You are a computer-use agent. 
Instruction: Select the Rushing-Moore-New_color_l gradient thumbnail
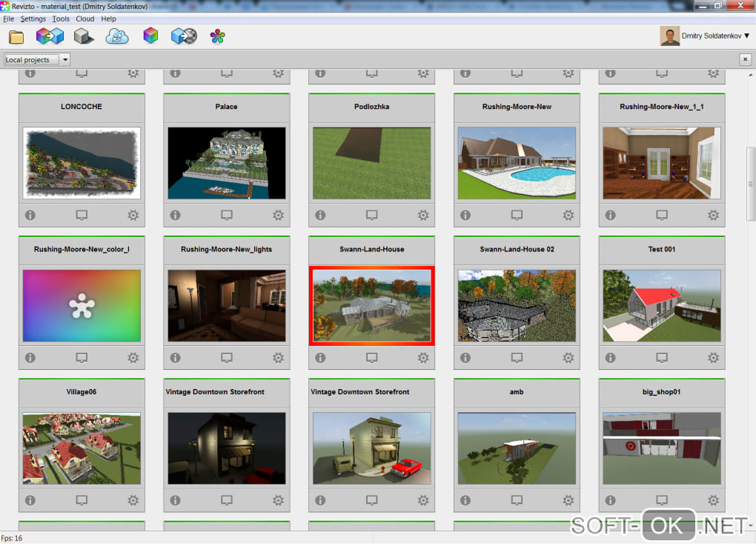[x=82, y=306]
